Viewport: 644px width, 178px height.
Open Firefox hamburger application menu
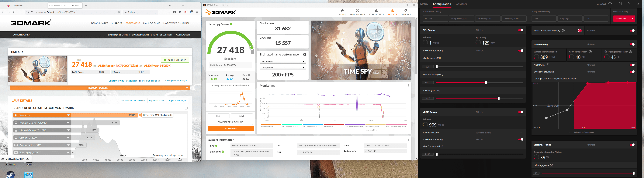197,12
